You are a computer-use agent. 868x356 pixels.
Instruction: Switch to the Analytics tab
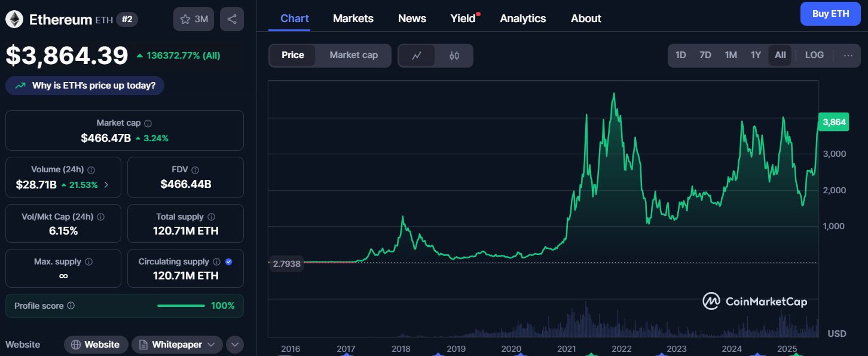(522, 19)
